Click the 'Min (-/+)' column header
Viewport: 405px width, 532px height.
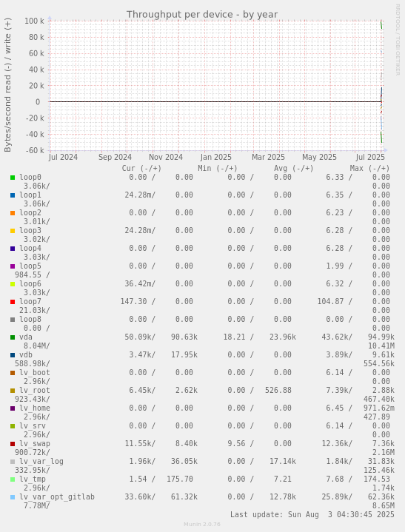click(218, 168)
